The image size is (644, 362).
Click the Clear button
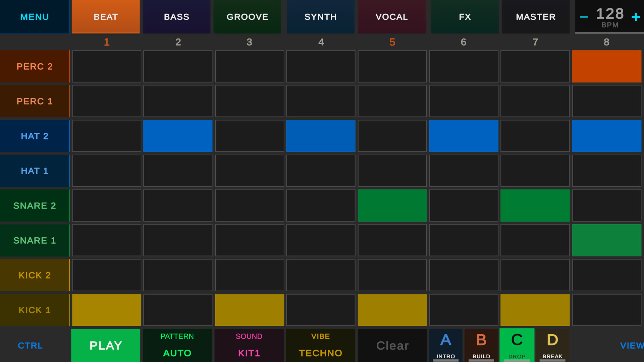pyautogui.click(x=392, y=345)
